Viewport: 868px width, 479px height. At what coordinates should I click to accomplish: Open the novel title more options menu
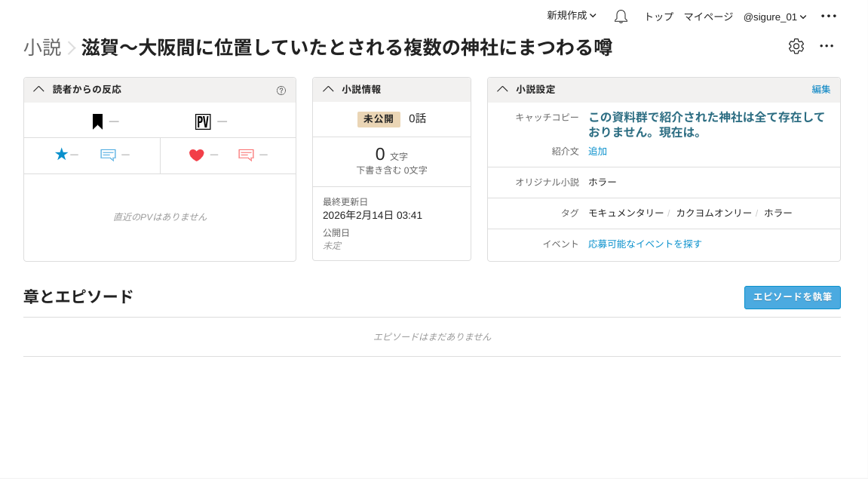click(827, 46)
